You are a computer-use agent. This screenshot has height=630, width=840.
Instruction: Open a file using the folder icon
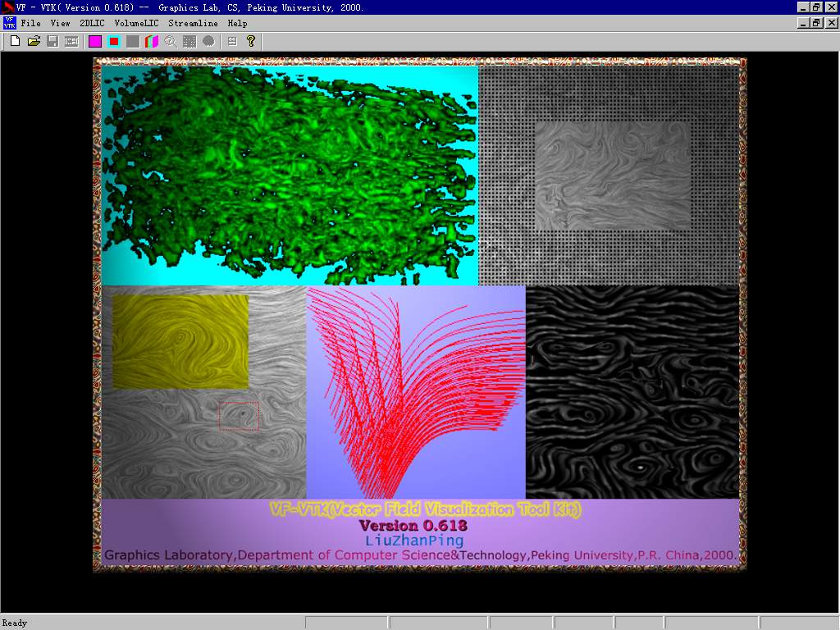click(34, 41)
